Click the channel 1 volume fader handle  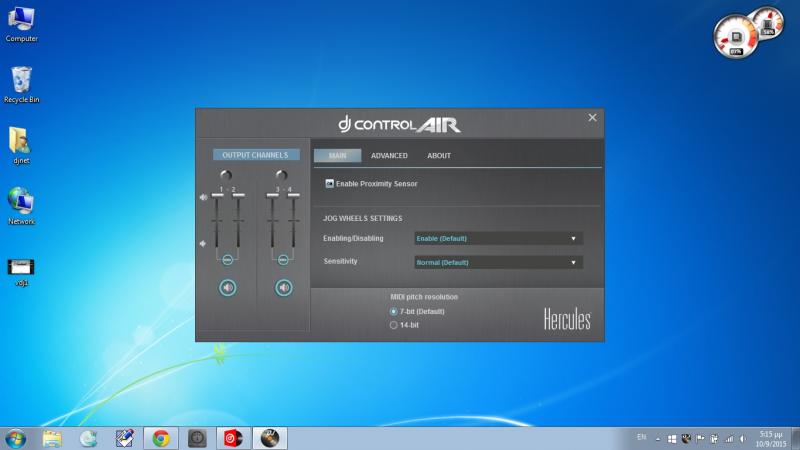(217, 196)
